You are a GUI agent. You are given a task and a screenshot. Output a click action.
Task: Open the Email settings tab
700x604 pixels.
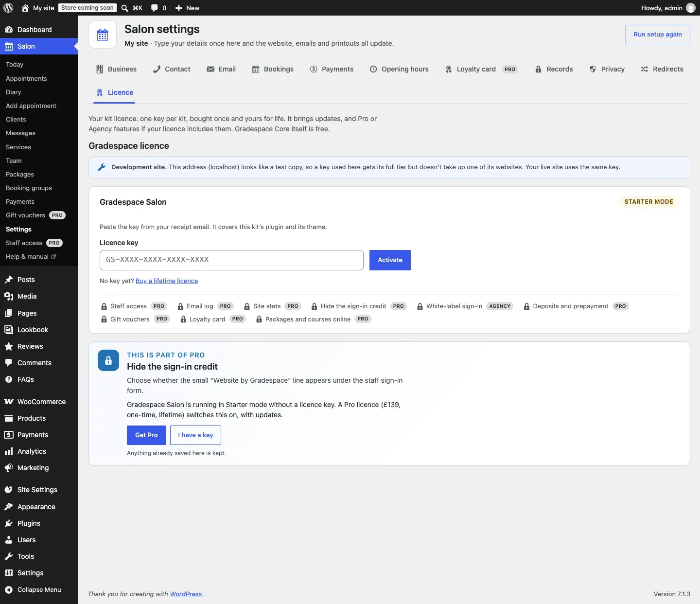(x=221, y=69)
